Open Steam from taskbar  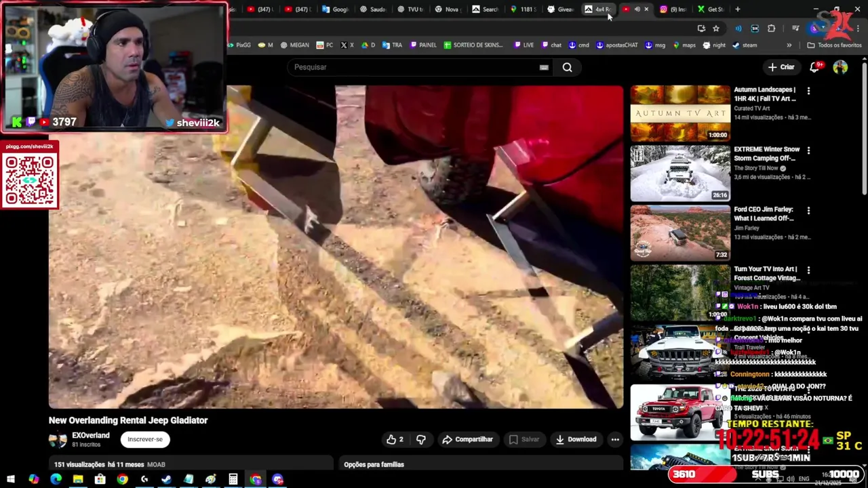pos(166,479)
